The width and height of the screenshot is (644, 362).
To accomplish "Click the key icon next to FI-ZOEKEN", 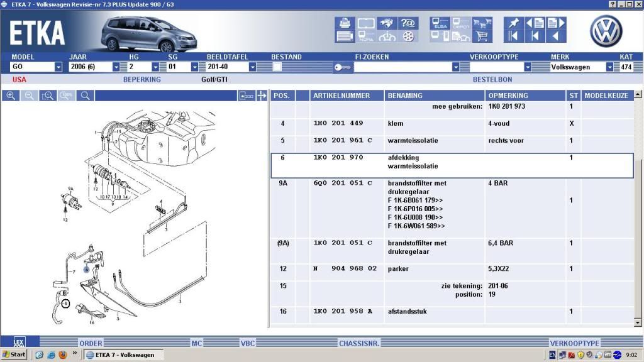I will click(x=342, y=67).
